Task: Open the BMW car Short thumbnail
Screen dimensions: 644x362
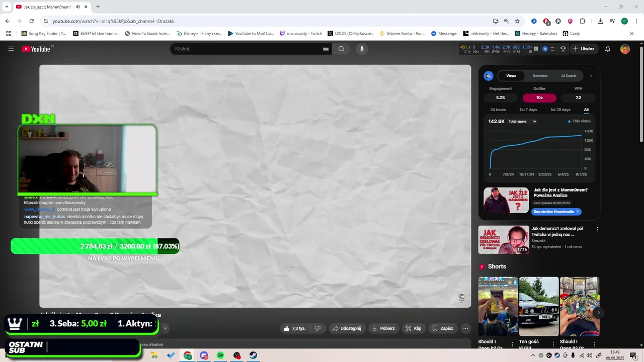Action: coord(539,306)
